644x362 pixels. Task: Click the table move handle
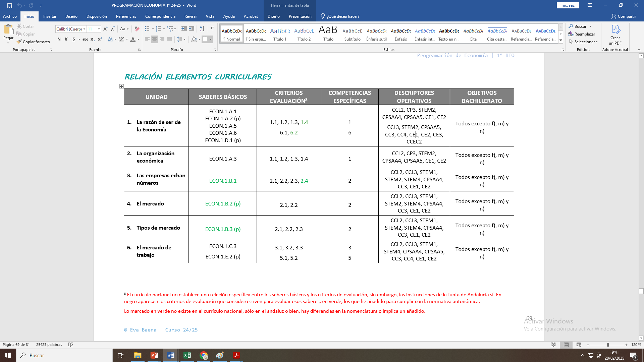(121, 86)
